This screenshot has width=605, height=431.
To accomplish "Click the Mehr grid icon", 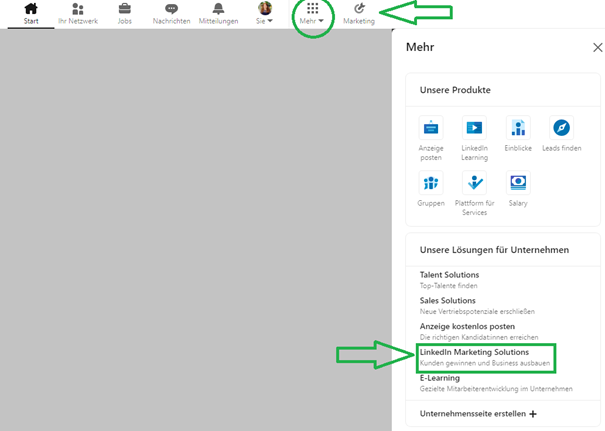I will pyautogui.click(x=313, y=8).
